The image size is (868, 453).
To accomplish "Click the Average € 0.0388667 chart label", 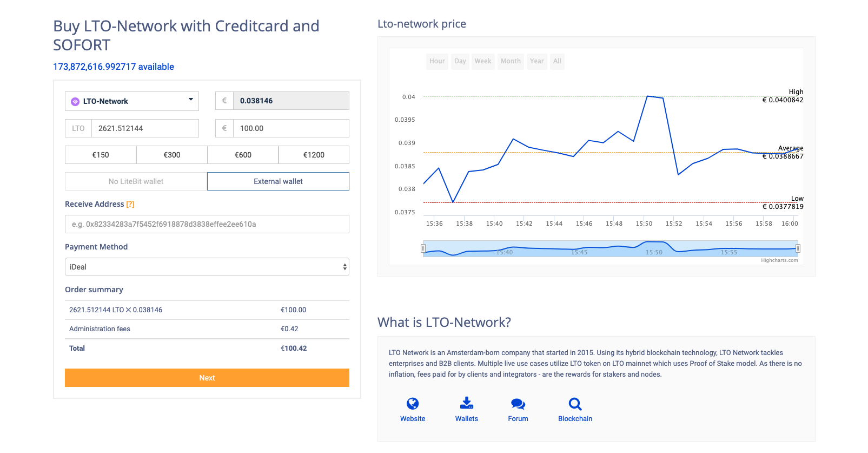I will coord(783,152).
